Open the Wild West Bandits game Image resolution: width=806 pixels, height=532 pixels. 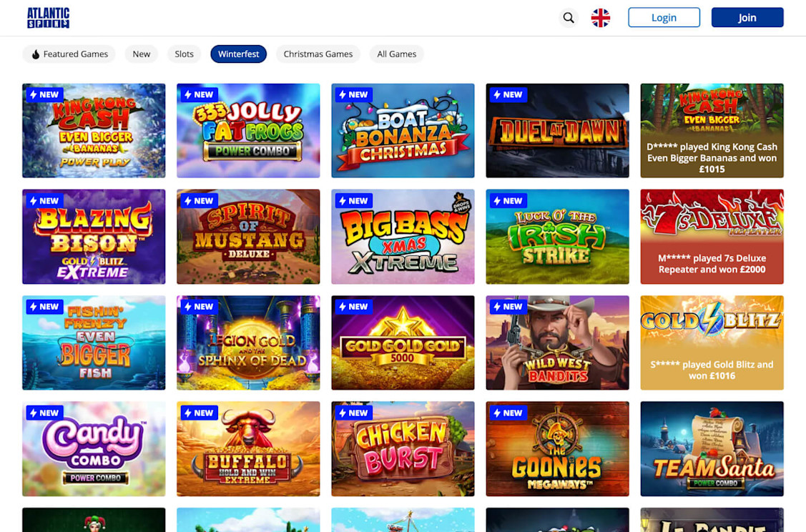tap(557, 343)
